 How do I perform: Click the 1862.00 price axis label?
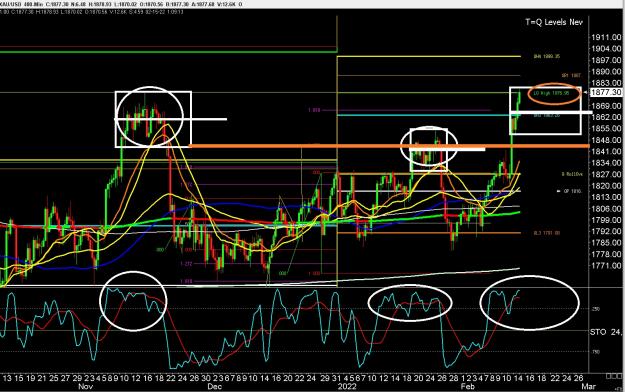[606, 117]
